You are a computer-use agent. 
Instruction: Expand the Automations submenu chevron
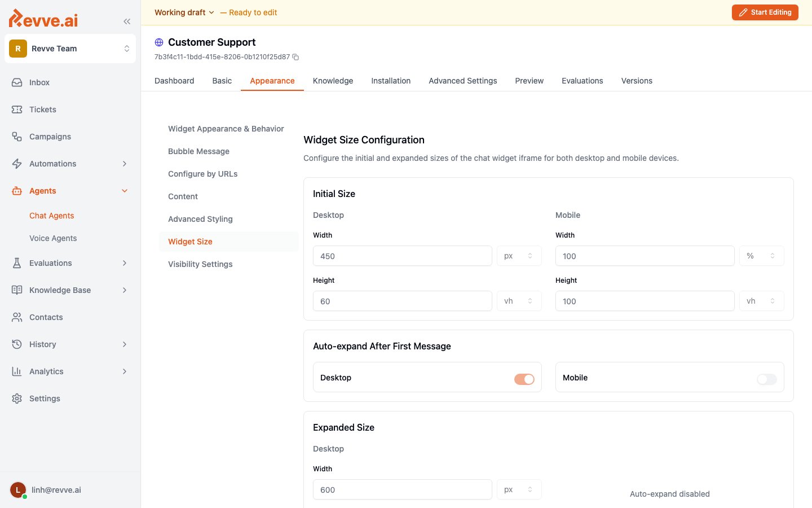pyautogui.click(x=125, y=164)
